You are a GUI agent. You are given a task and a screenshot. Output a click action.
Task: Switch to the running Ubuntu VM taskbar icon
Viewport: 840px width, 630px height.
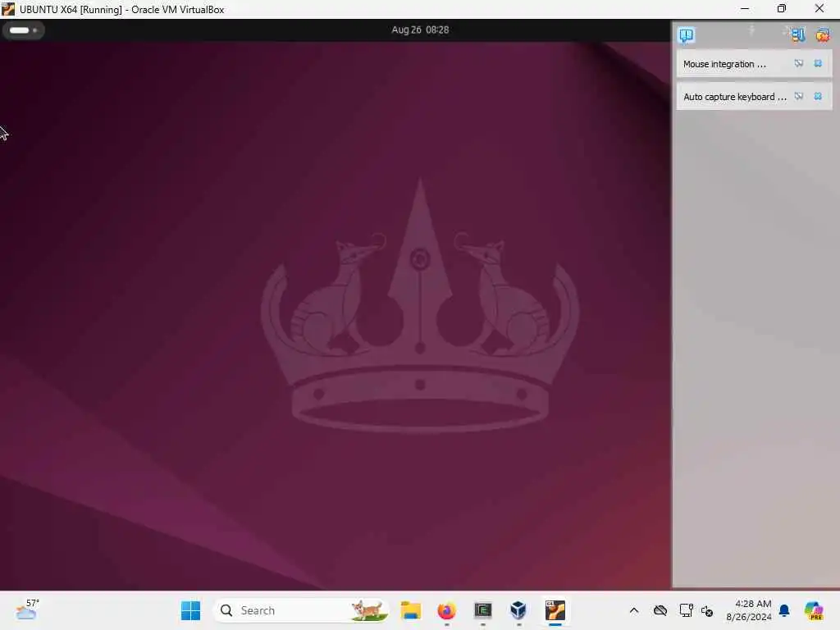(x=555, y=610)
